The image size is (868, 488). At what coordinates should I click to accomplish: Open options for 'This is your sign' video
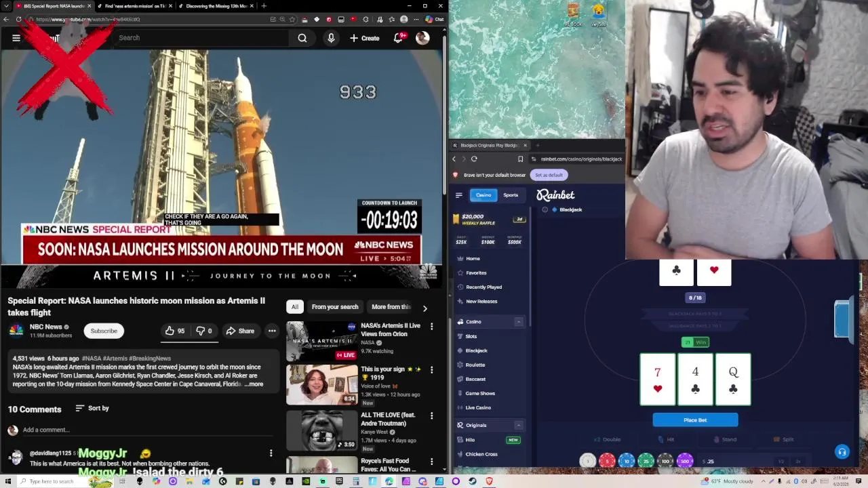click(432, 369)
